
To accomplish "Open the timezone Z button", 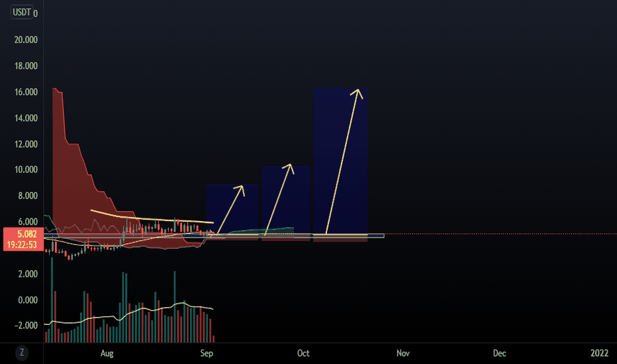I will [x=22, y=353].
